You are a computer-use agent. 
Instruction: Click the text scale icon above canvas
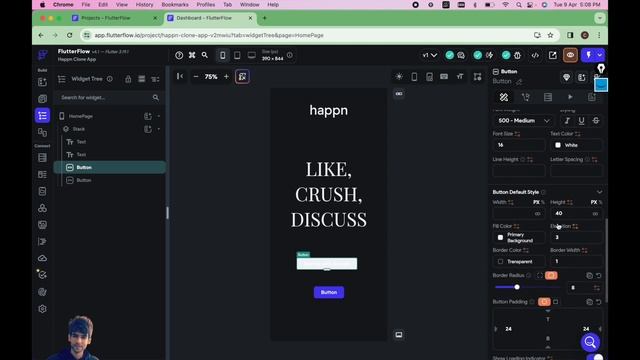pyautogui.click(x=460, y=76)
